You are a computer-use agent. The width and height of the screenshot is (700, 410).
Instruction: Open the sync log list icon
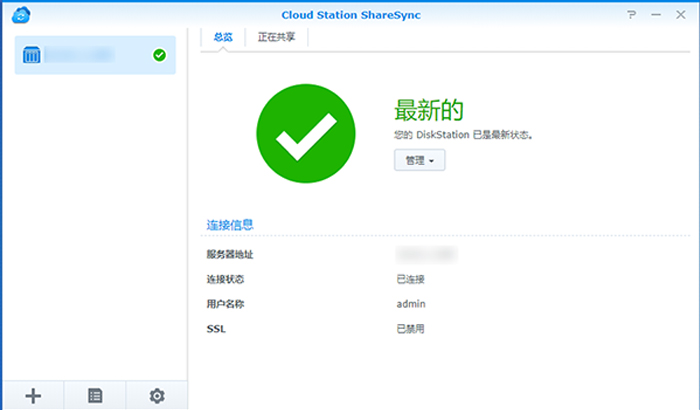pyautogui.click(x=95, y=396)
